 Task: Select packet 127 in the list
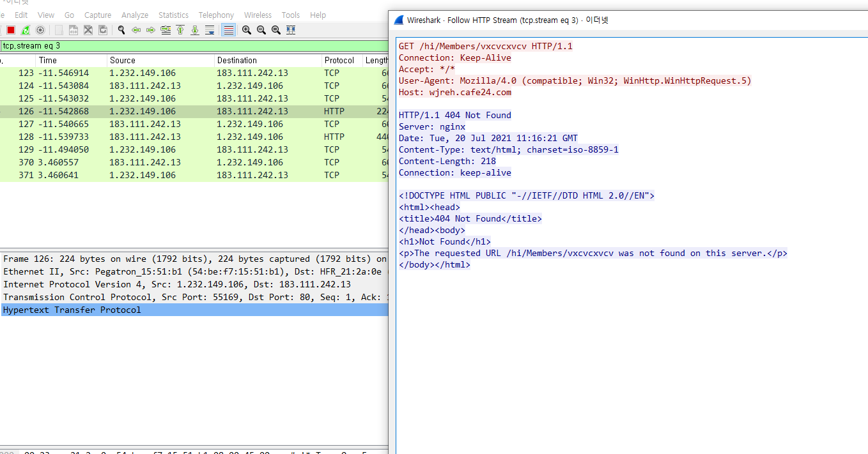coord(194,124)
